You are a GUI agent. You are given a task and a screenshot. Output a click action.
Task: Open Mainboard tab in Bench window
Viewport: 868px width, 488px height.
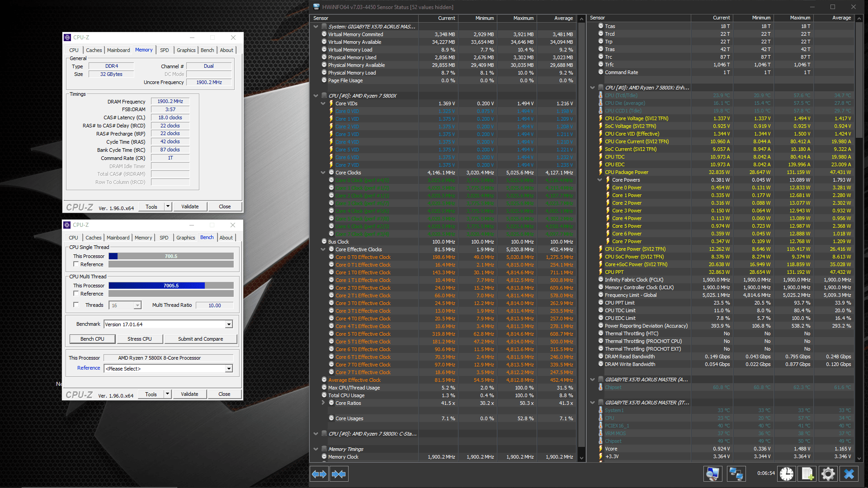point(118,238)
